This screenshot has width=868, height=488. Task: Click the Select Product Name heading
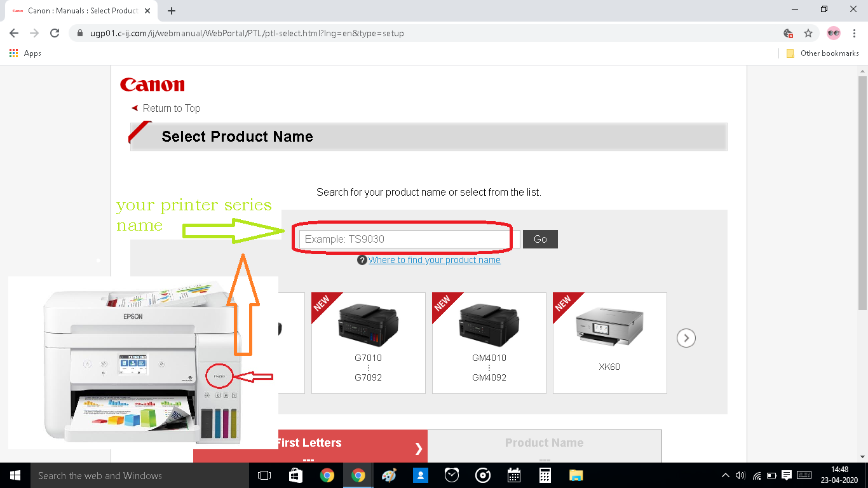point(237,137)
